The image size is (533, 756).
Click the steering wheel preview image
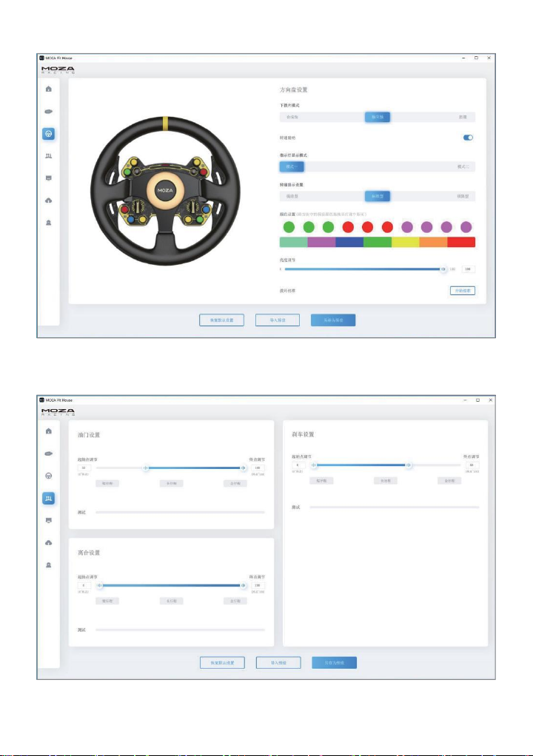pos(165,190)
